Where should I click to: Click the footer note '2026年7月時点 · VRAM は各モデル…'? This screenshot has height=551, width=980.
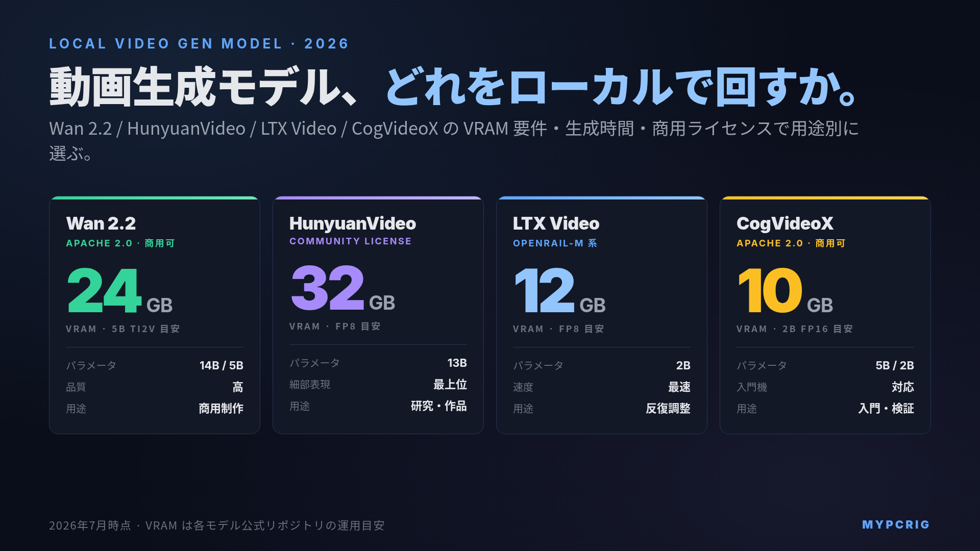tap(217, 525)
